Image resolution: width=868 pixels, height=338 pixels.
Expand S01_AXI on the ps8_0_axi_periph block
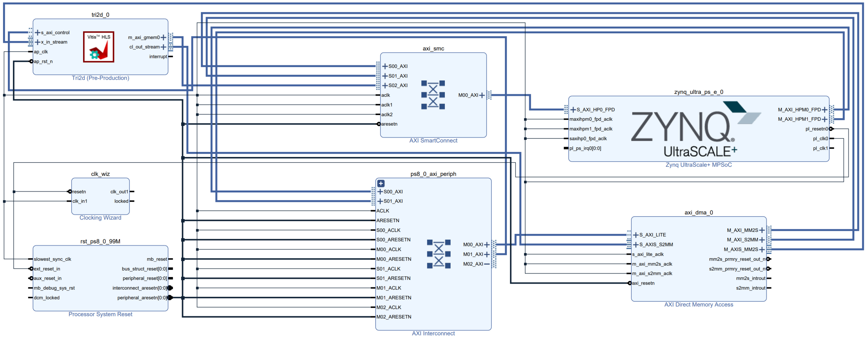click(380, 201)
